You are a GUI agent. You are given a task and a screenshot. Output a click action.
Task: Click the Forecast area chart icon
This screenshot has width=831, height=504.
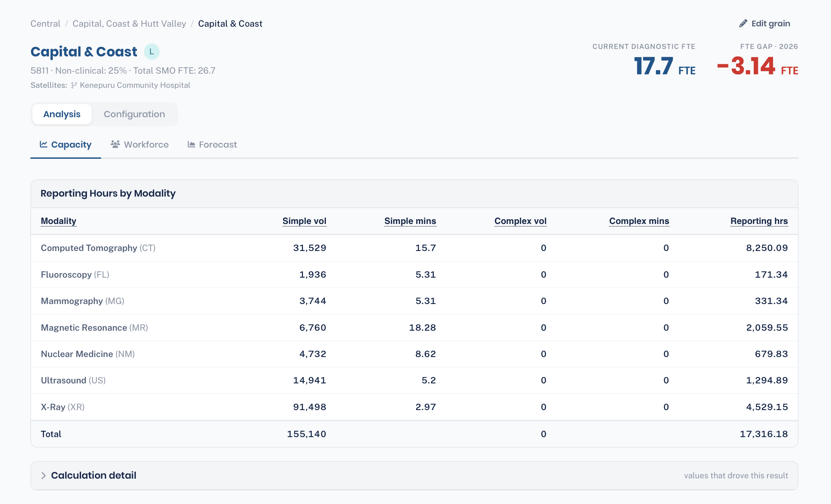tap(191, 144)
